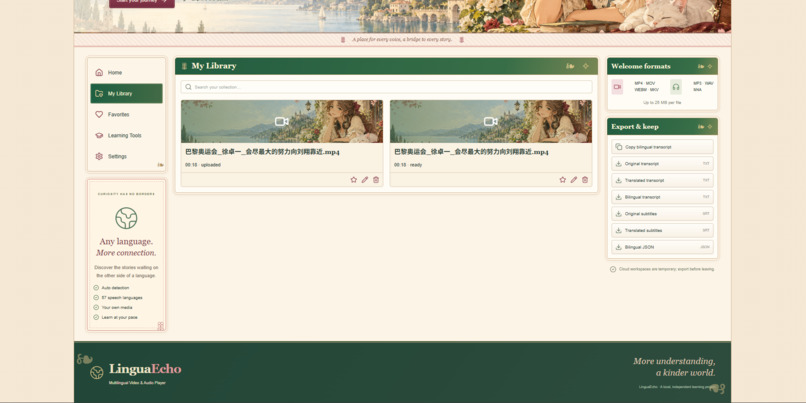The width and height of the screenshot is (806, 403).
Task: Click the pink video format icon
Action: click(617, 87)
